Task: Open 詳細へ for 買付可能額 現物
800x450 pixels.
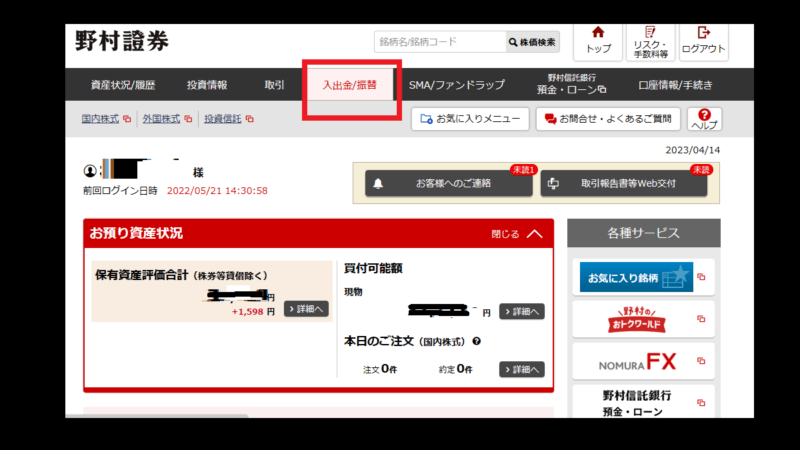Action: point(521,311)
